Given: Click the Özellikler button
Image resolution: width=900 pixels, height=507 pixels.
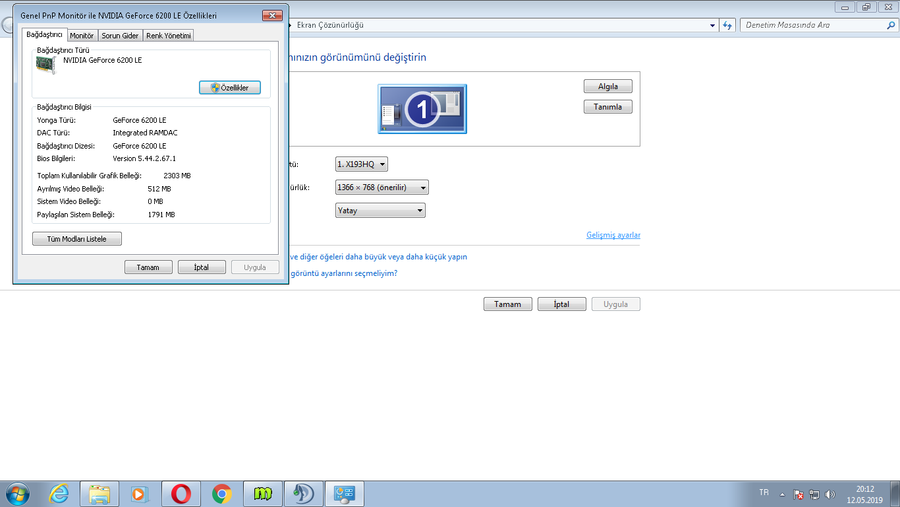Looking at the screenshot, I should coord(230,87).
